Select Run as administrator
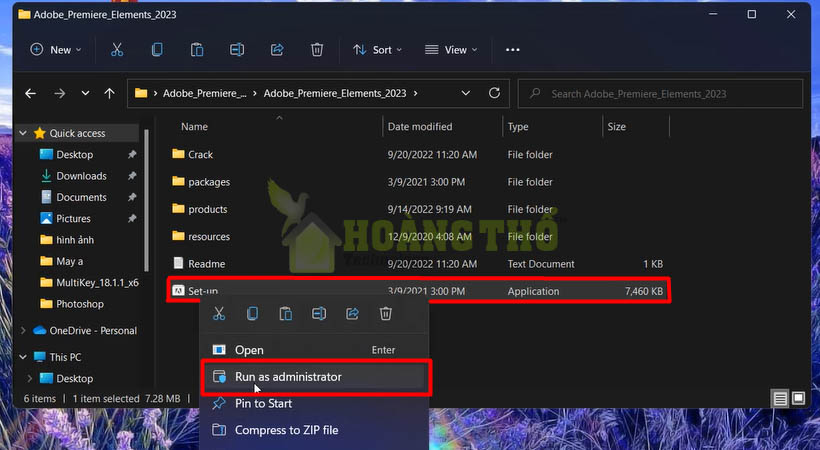The height and width of the screenshot is (450, 820). pyautogui.click(x=287, y=377)
